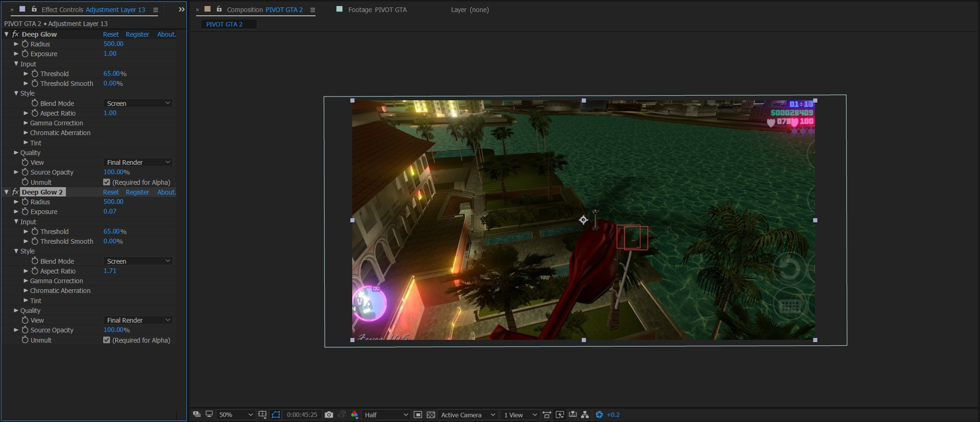Click the current time 0:00:45:25

[302, 415]
